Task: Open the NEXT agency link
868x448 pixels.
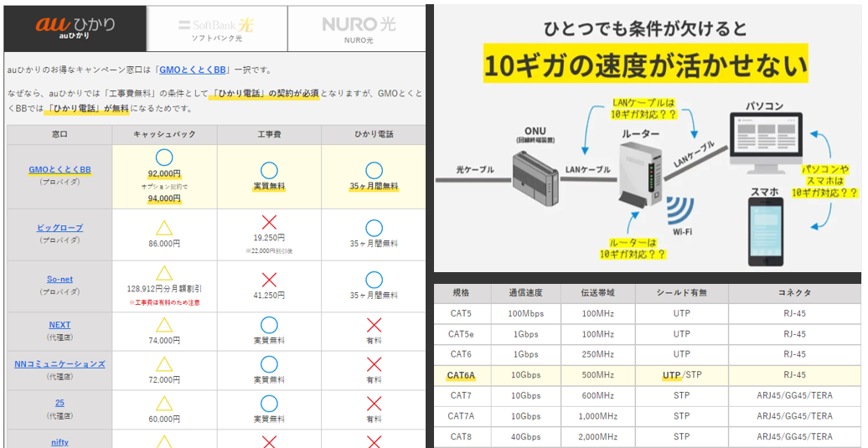Action: click(59, 325)
